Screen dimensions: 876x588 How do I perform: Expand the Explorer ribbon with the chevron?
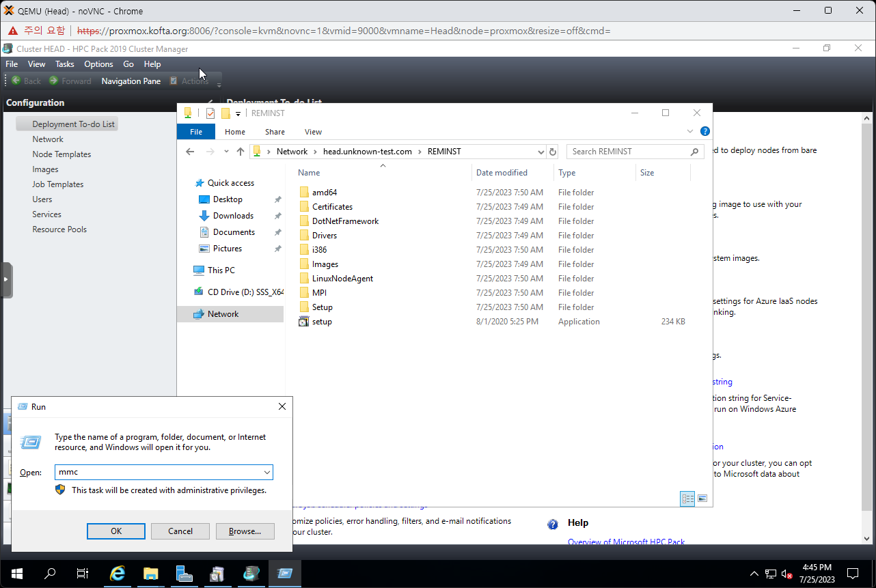coord(690,132)
